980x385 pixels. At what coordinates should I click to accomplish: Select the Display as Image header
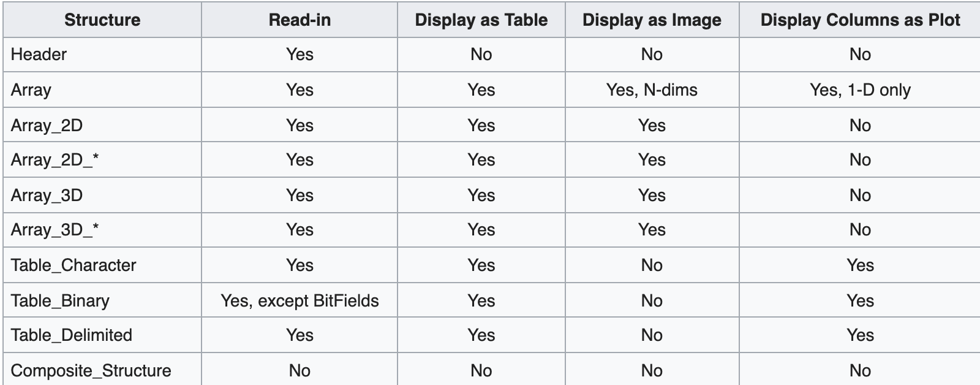(652, 20)
